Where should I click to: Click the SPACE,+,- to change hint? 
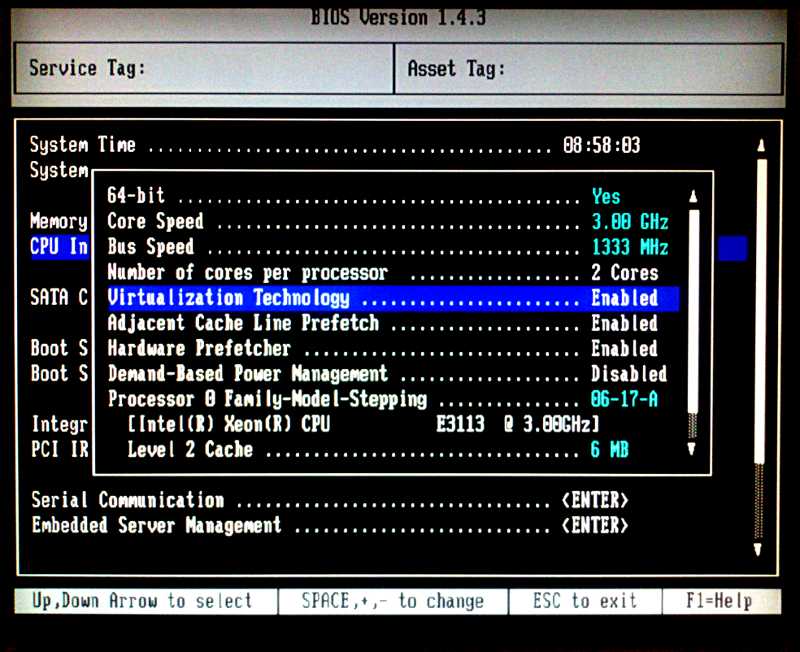[x=392, y=601]
